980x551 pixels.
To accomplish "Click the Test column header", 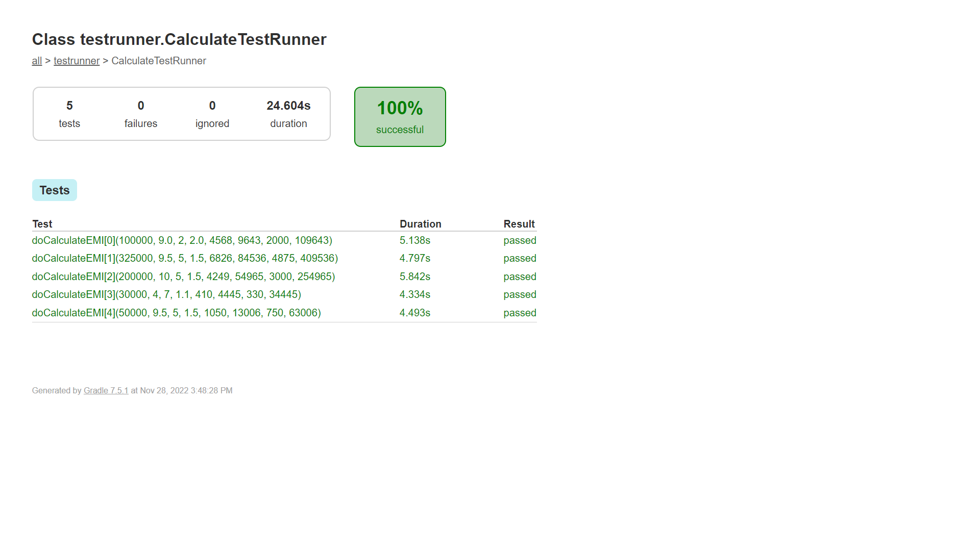I will coord(42,224).
